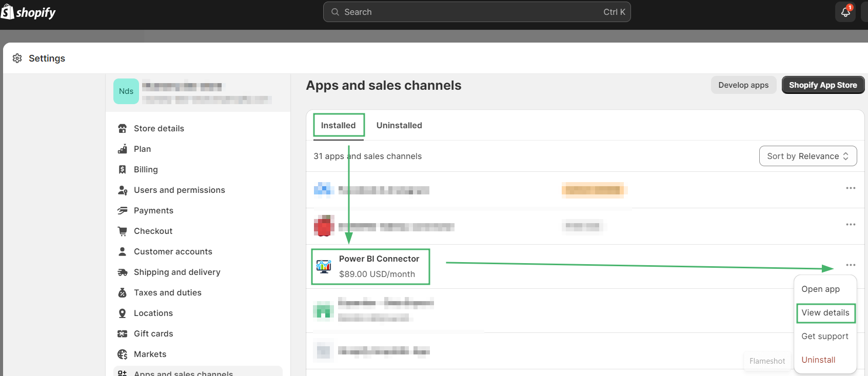Click the Power BI Connector app icon
The image size is (868, 376).
tap(324, 266)
